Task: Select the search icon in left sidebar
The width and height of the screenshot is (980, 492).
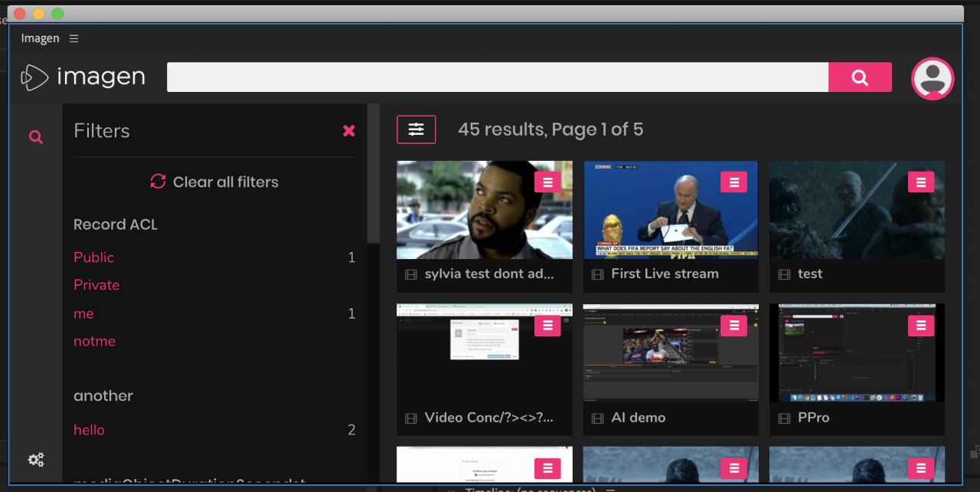Action: (x=35, y=137)
